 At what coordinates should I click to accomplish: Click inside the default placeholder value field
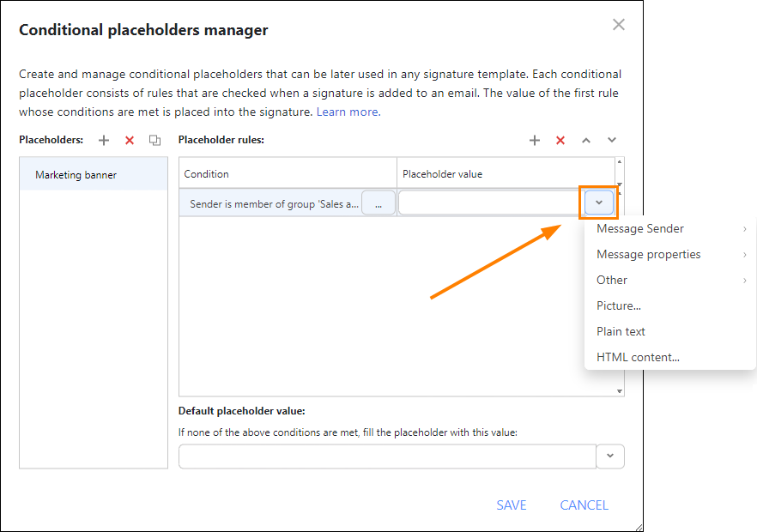(386, 456)
